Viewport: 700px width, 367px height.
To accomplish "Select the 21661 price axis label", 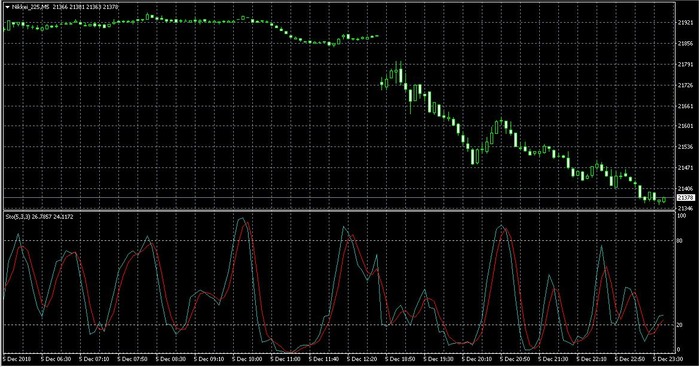I will click(x=686, y=106).
